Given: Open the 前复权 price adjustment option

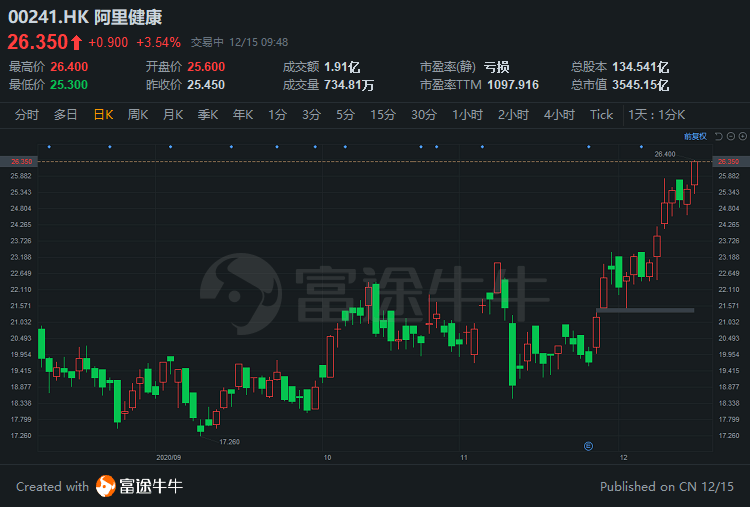Looking at the screenshot, I should click(x=695, y=137).
